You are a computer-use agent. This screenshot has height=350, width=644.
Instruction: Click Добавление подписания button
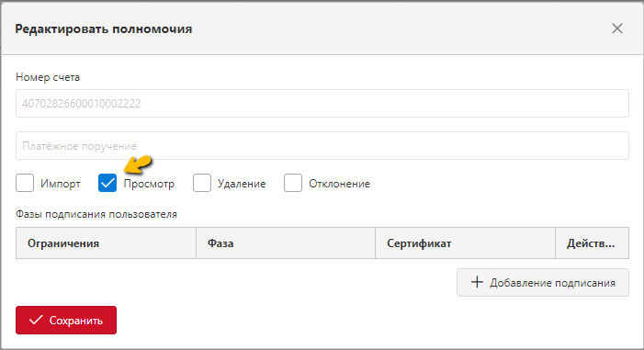tap(543, 283)
